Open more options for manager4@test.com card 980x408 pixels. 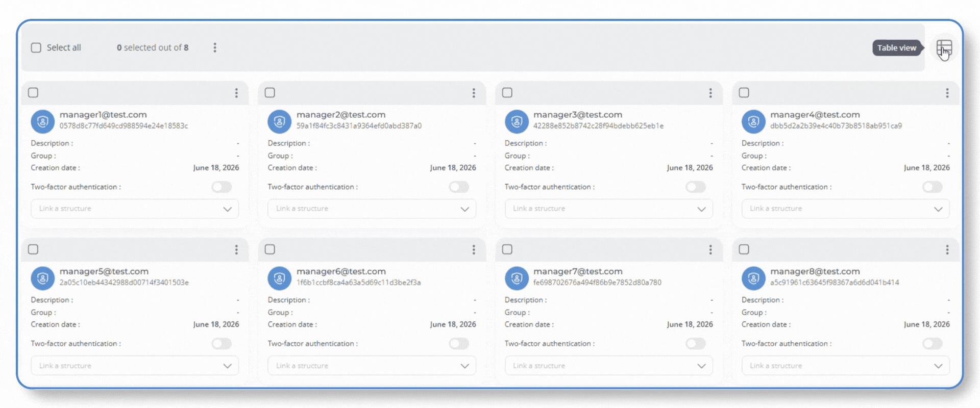pos(947,93)
